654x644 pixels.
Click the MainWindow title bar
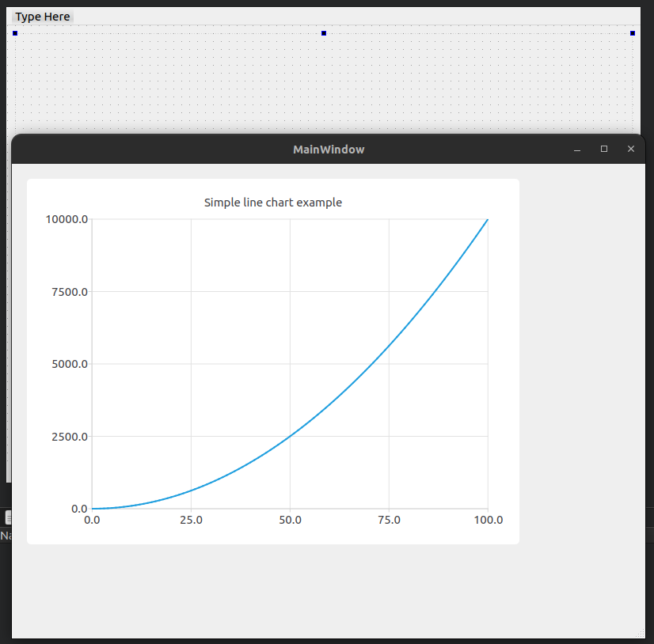(328, 149)
